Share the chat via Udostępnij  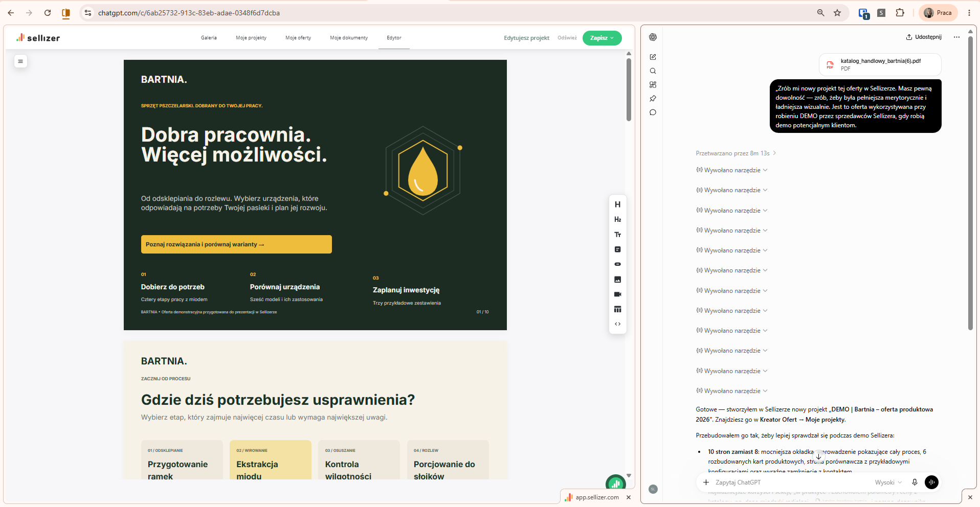(924, 37)
